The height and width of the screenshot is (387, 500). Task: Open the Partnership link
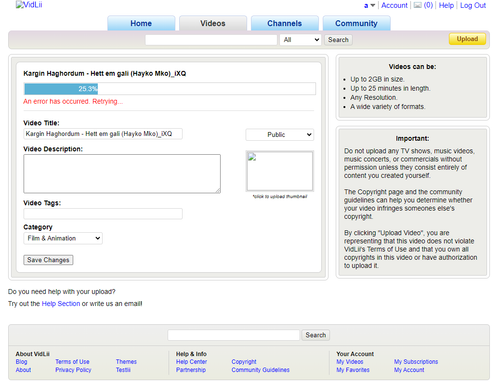191,370
